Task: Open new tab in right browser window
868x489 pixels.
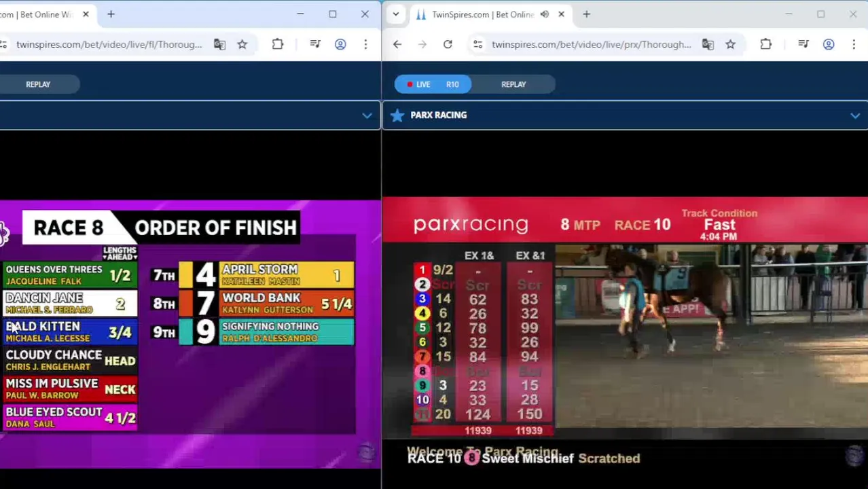Action: (x=586, y=14)
